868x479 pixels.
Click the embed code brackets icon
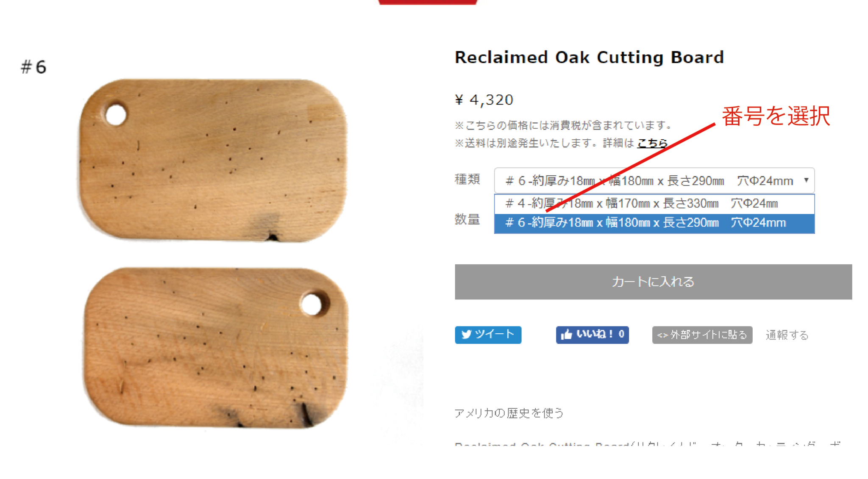662,335
